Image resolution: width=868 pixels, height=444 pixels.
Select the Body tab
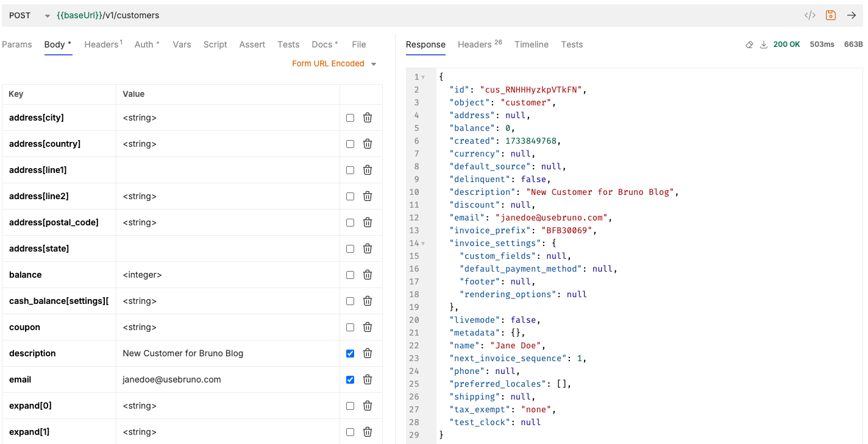pyautogui.click(x=57, y=44)
